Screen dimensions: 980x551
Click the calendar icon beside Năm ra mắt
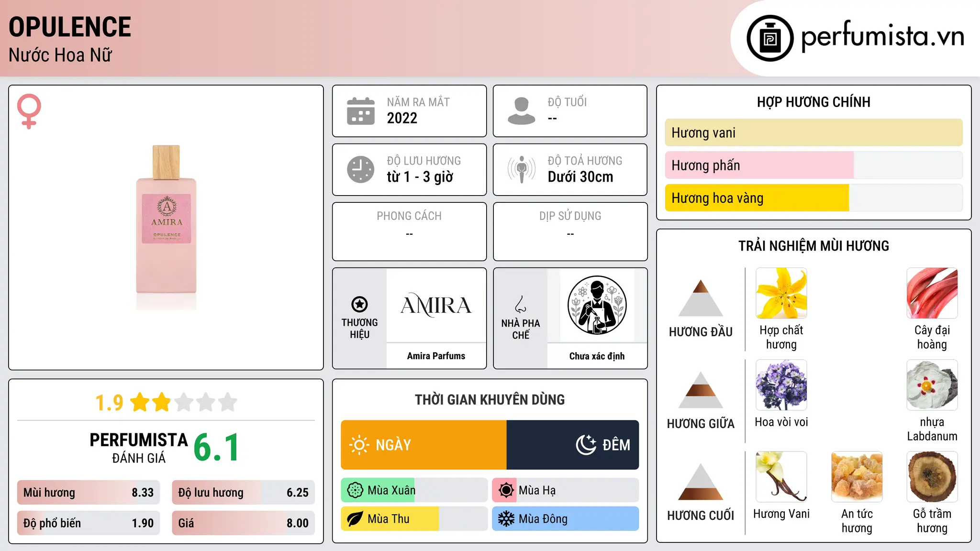[361, 111]
